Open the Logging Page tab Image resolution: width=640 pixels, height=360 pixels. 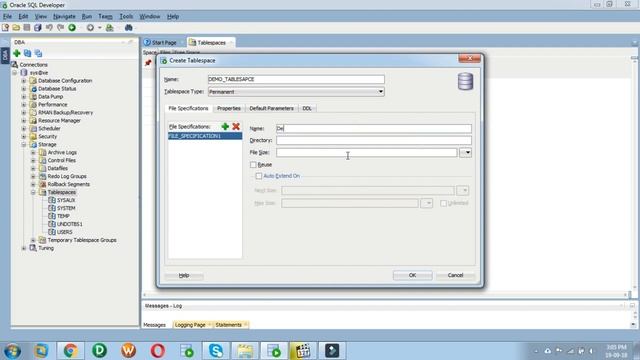click(x=190, y=325)
